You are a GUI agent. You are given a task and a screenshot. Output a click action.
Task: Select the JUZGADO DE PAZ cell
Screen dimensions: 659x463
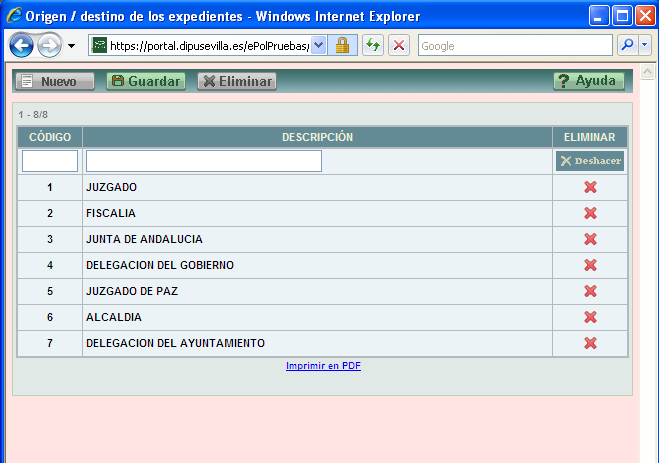click(x=317, y=292)
